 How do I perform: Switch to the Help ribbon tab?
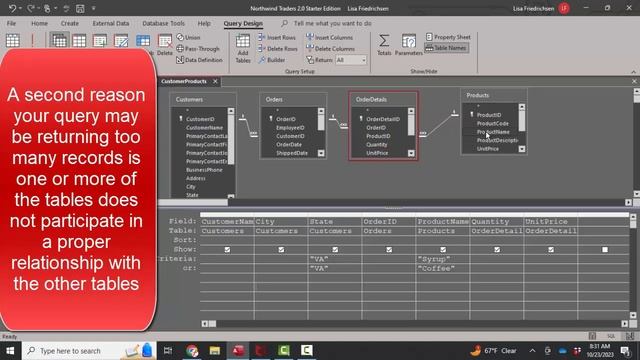click(x=204, y=23)
